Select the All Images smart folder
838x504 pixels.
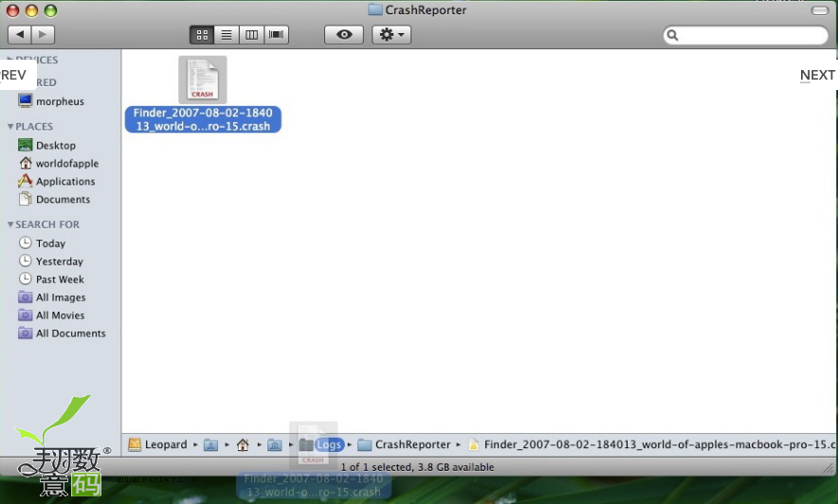coord(61,297)
